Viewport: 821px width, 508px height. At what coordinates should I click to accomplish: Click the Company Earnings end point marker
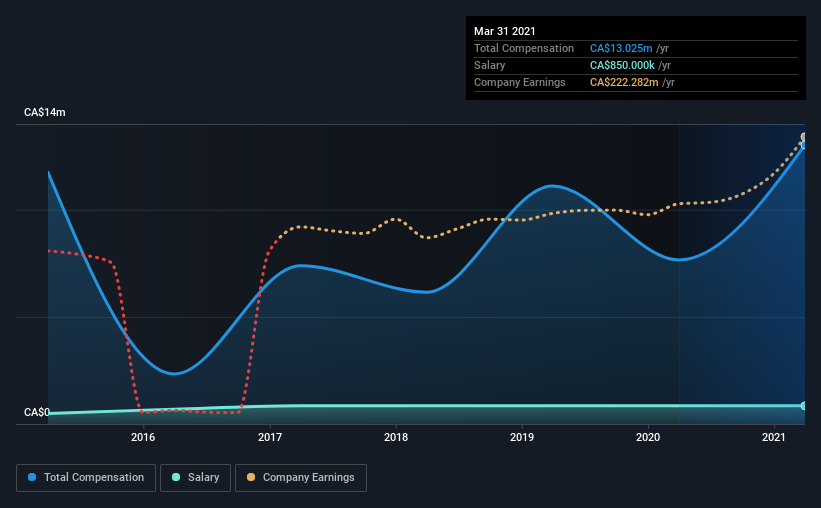pyautogui.click(x=804, y=137)
